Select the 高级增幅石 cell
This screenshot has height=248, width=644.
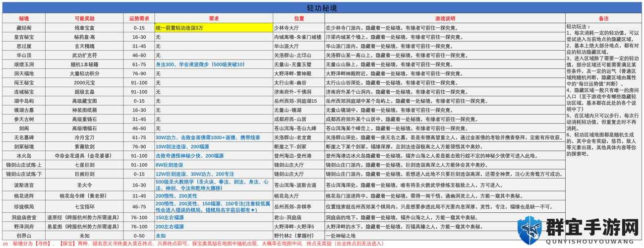click(84, 128)
